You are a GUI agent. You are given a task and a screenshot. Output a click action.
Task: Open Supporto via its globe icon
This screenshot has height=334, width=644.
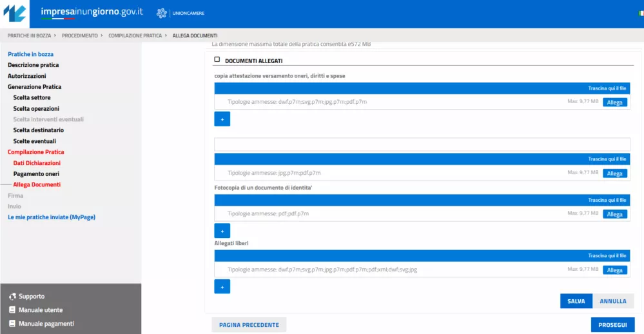tap(12, 297)
